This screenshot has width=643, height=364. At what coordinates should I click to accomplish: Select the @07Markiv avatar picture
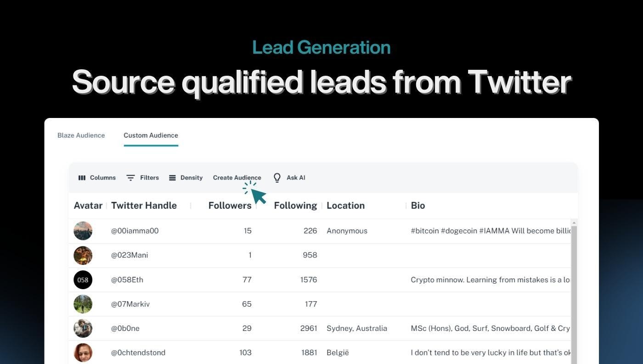[83, 304]
